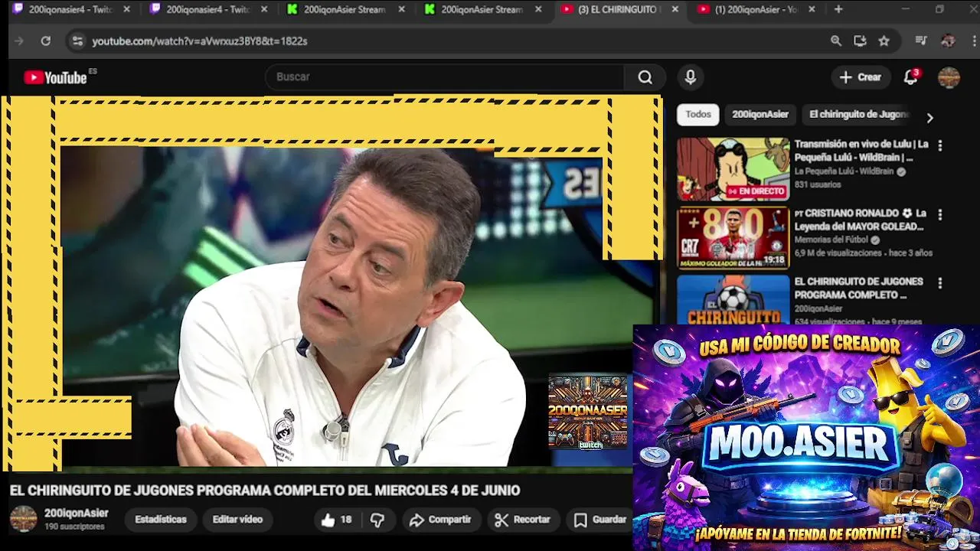980x551 pixels.
Task: Open Memorias del Fútbol channel link
Action: pyautogui.click(x=831, y=240)
